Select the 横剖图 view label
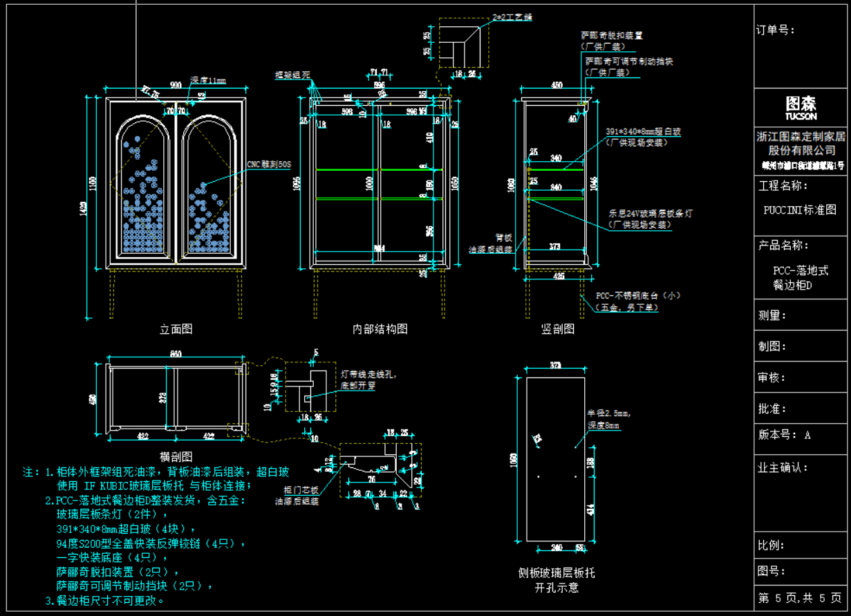 [176, 456]
